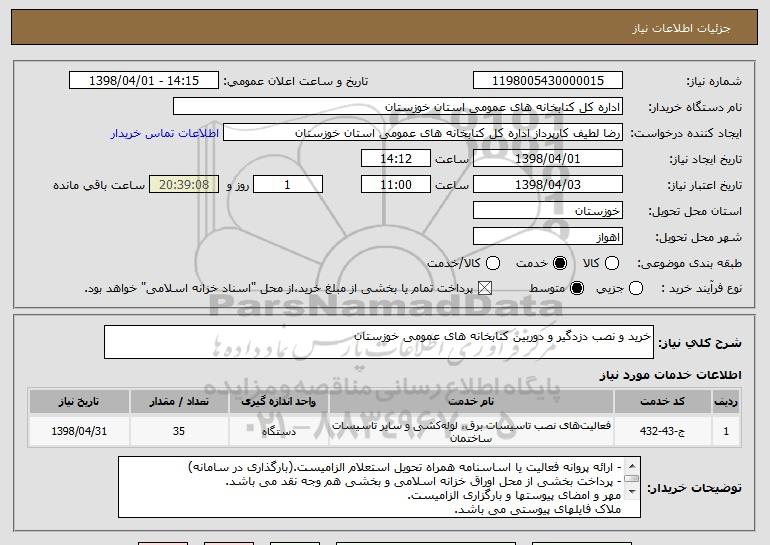Image resolution: width=770 pixels, height=545 pixels.
Task: Toggle the اسناد خزانه اسلامی payment checkbox
Action: coord(485,288)
